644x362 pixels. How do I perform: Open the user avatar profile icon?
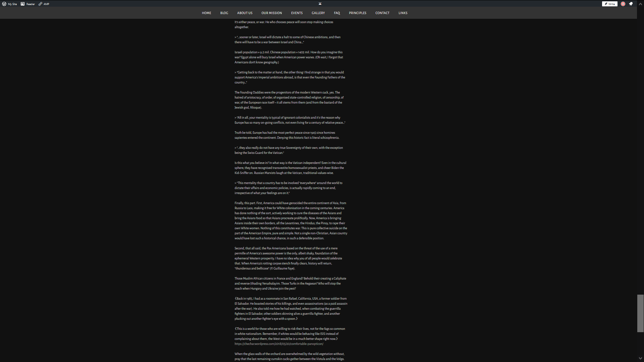click(x=623, y=4)
